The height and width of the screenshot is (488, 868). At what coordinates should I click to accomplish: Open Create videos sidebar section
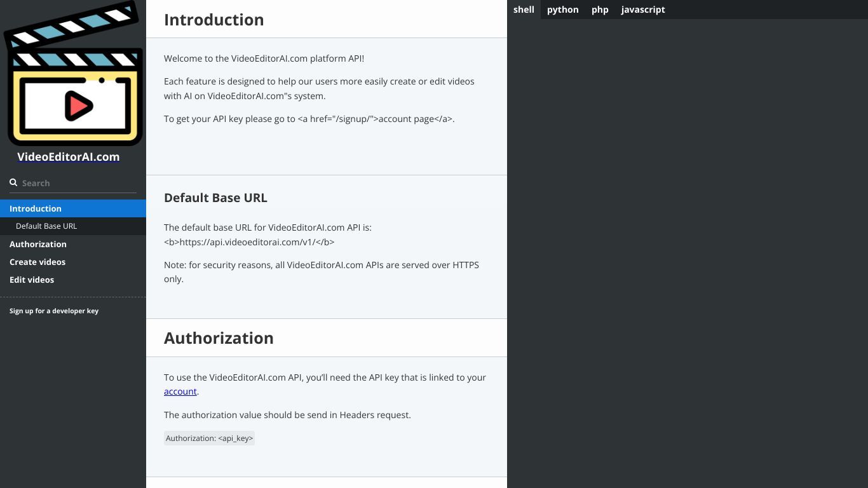(x=73, y=262)
